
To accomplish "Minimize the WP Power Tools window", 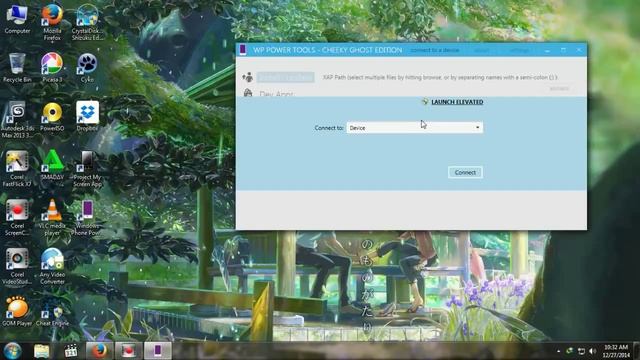I will (547, 50).
